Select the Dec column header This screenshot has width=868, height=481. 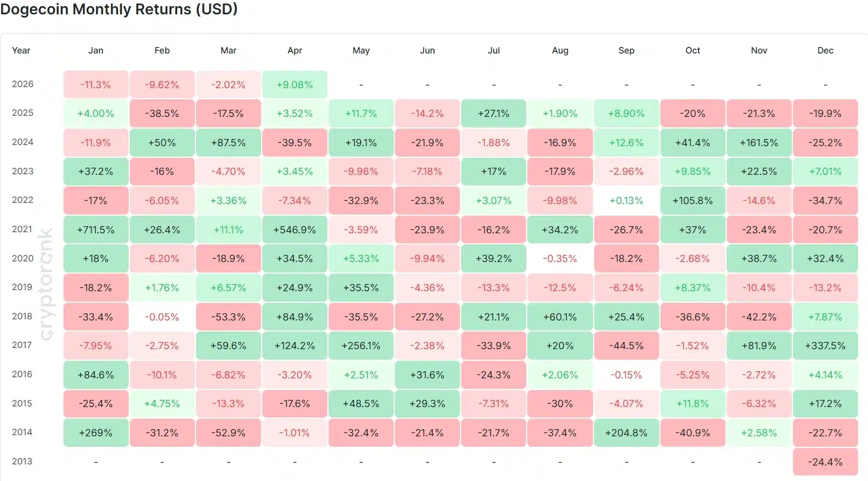point(825,50)
